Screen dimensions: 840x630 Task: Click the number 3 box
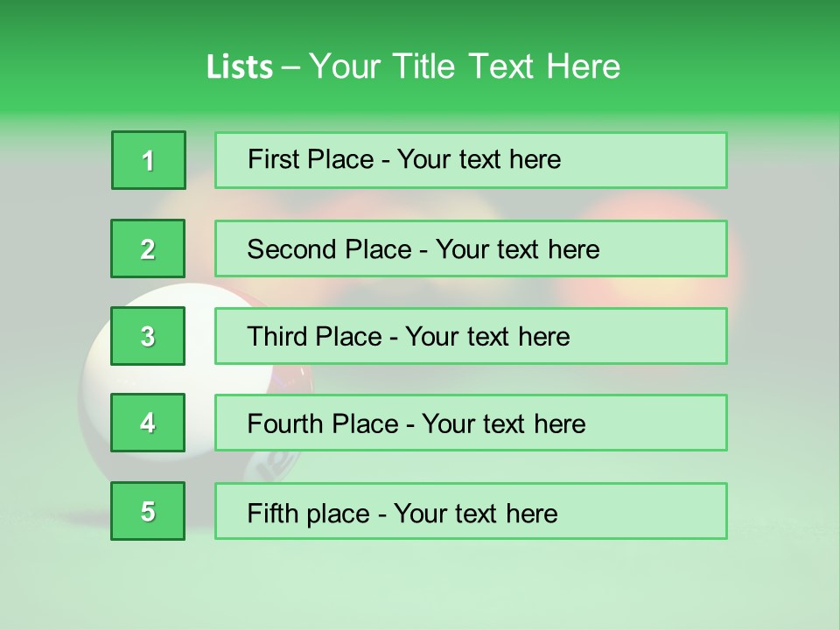(148, 336)
